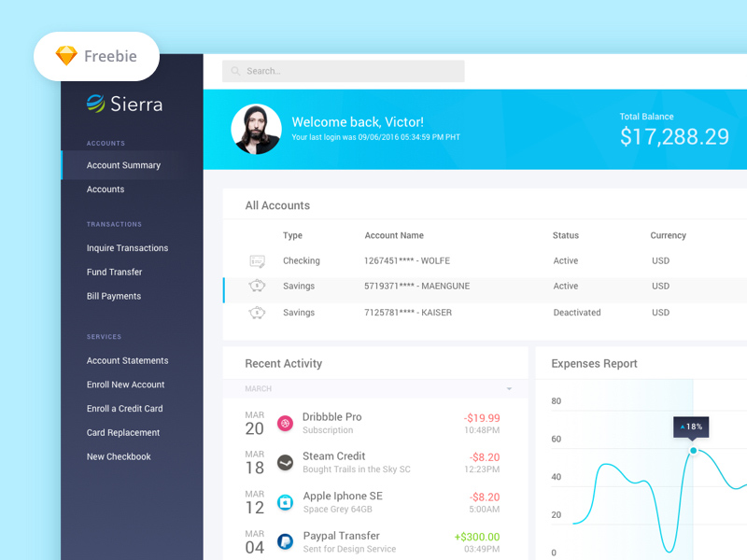
Task: Click the Checking account card icon
Action: pos(257,261)
